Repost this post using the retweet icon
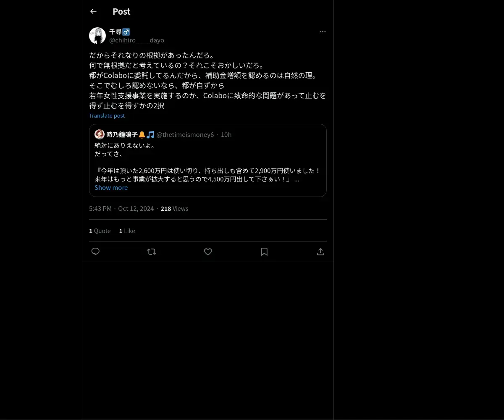The image size is (504, 420). click(x=152, y=252)
